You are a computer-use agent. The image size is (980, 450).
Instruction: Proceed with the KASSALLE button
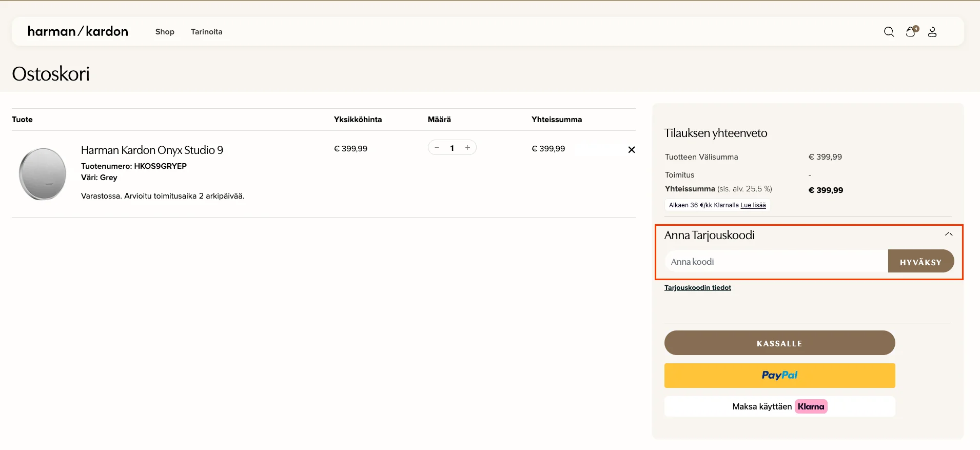click(780, 343)
